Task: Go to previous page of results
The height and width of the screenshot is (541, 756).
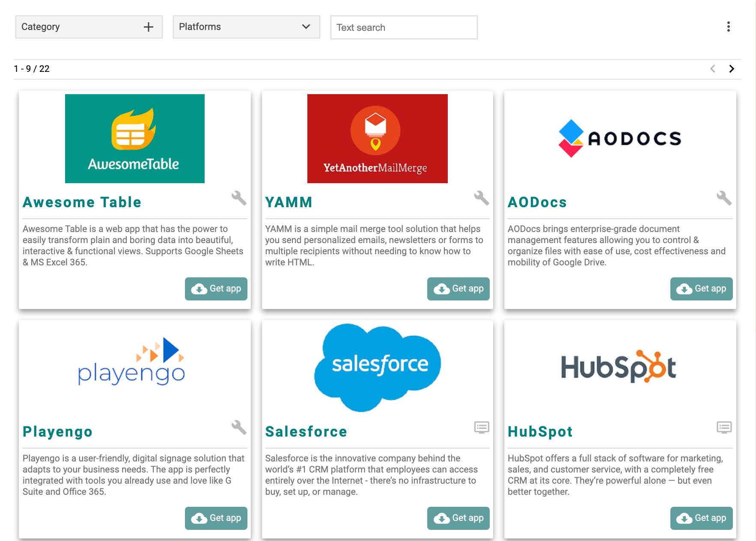Action: [x=713, y=69]
